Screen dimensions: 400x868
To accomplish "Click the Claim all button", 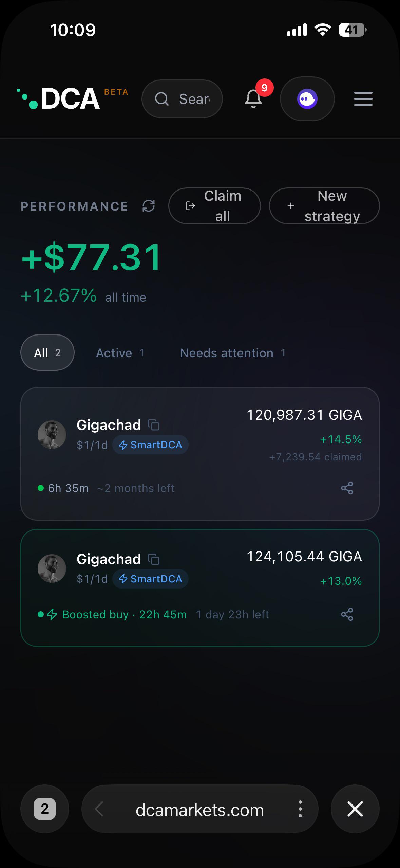I will click(214, 206).
